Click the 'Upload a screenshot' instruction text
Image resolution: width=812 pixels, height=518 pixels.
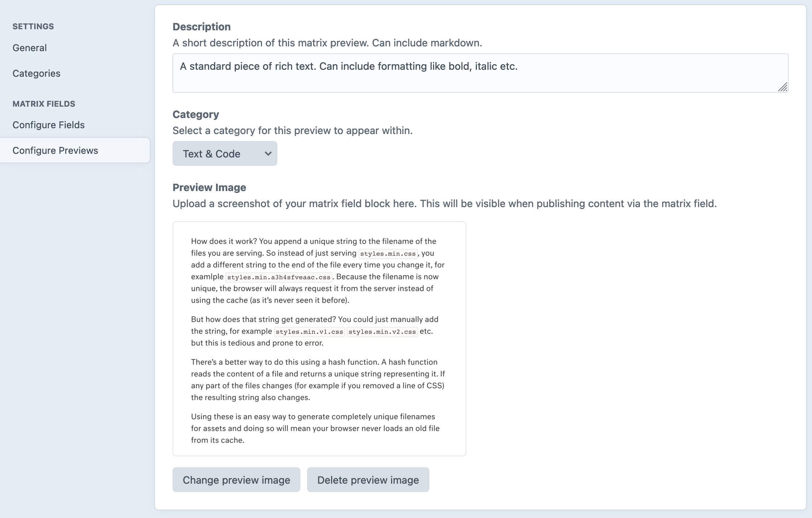click(x=445, y=203)
